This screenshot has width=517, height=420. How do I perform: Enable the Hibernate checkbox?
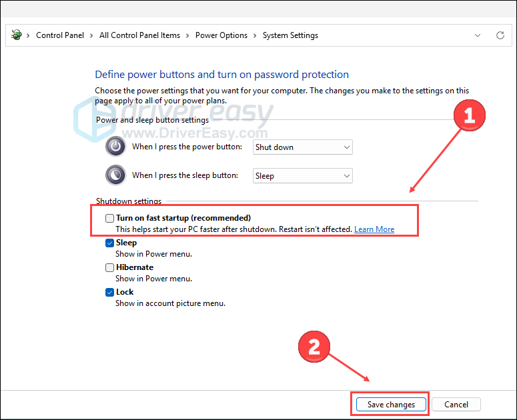tap(109, 267)
